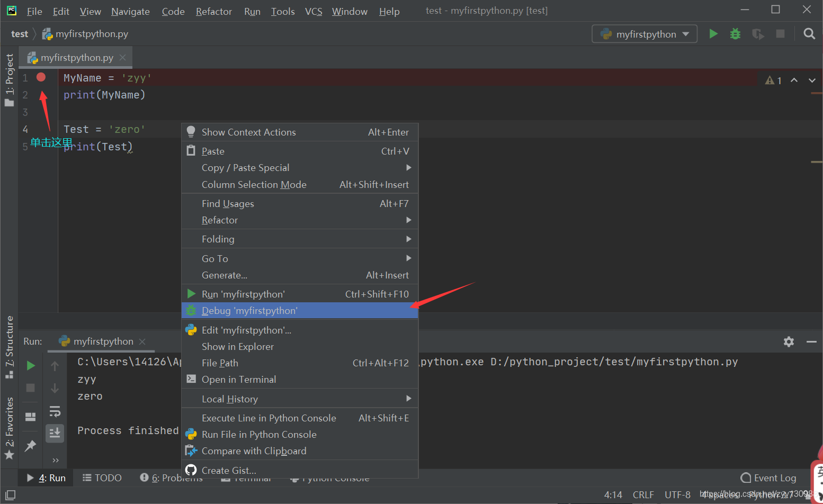This screenshot has height=504, width=823.
Task: Select Run File in Python Console
Action: (300, 435)
